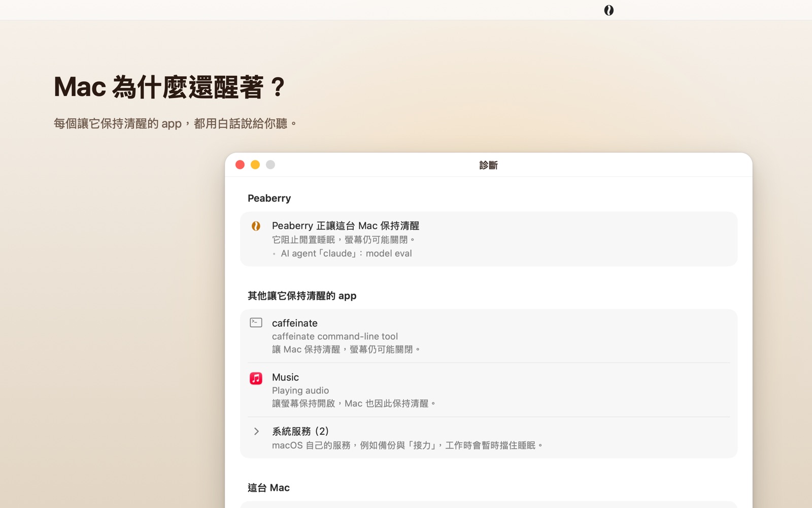Image resolution: width=812 pixels, height=508 pixels.
Task: Click the 'AI agent「claude」: model eval' line
Action: [x=346, y=253]
